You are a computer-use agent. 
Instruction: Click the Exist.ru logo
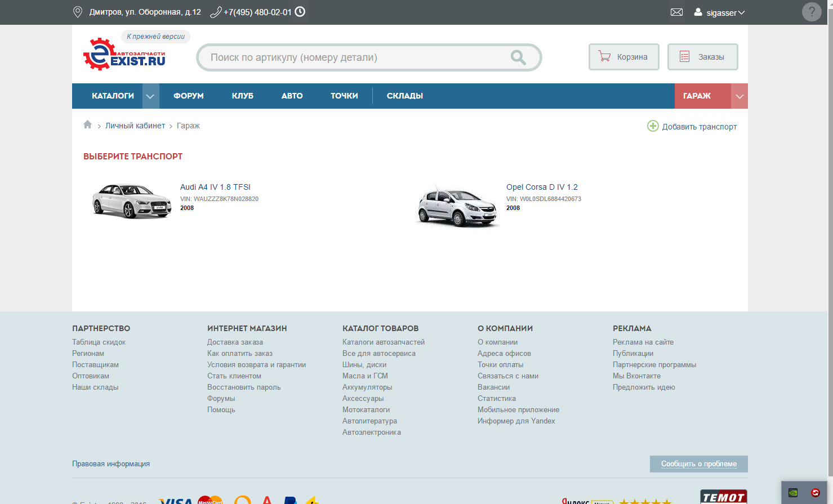(x=124, y=54)
